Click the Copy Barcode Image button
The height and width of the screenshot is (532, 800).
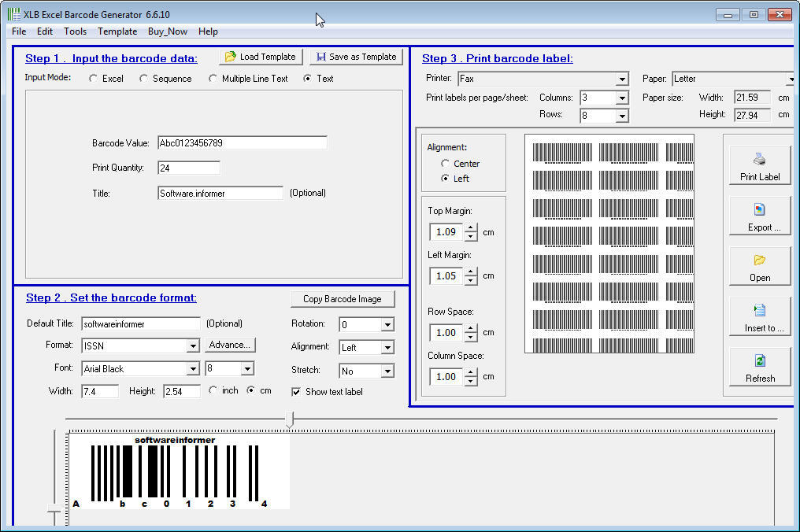pos(343,299)
